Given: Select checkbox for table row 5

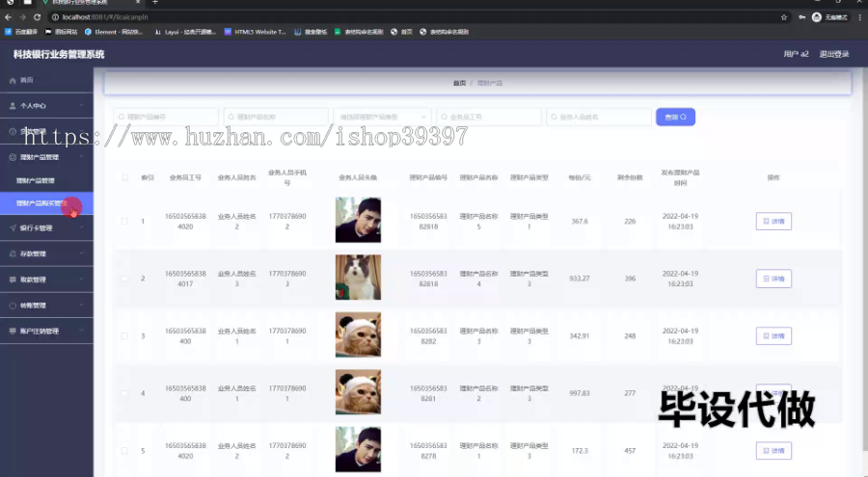Looking at the screenshot, I should (x=124, y=450).
